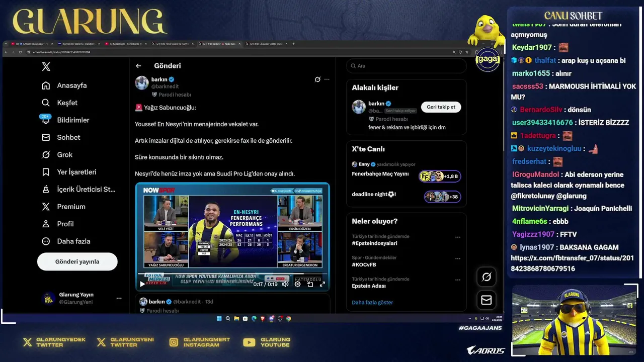The height and width of the screenshot is (362, 644).
Task: Open barkın's profile avatar on the post
Action: 142,83
